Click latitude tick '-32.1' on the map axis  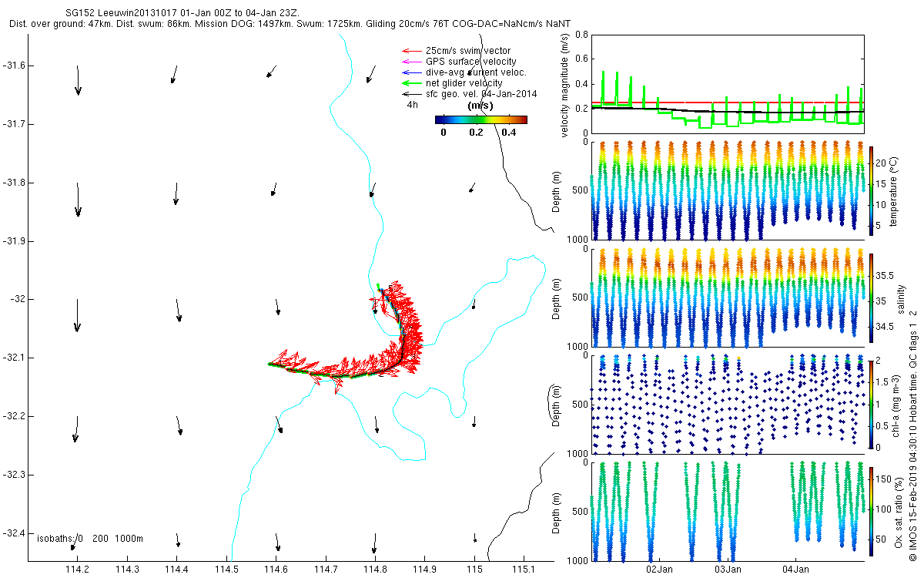(x=13, y=358)
